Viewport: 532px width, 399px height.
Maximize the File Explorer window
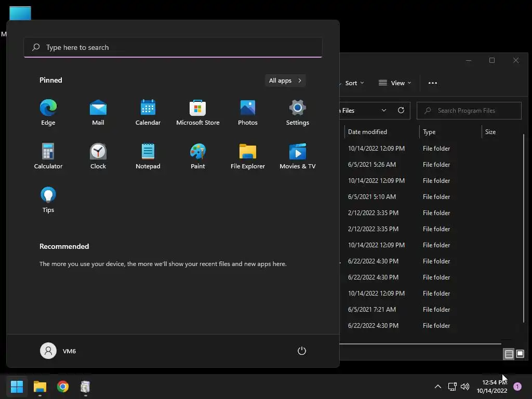(492, 60)
